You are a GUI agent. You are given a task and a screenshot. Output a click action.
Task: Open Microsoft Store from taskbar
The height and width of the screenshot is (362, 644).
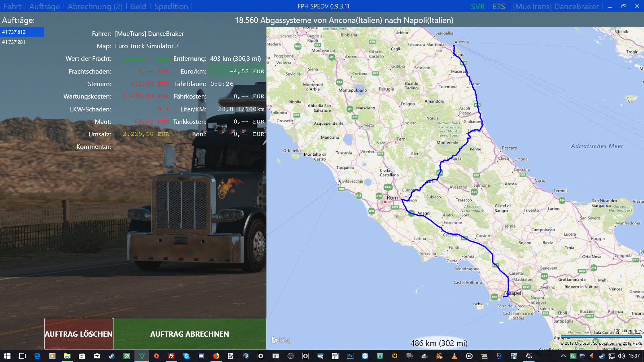82,356
